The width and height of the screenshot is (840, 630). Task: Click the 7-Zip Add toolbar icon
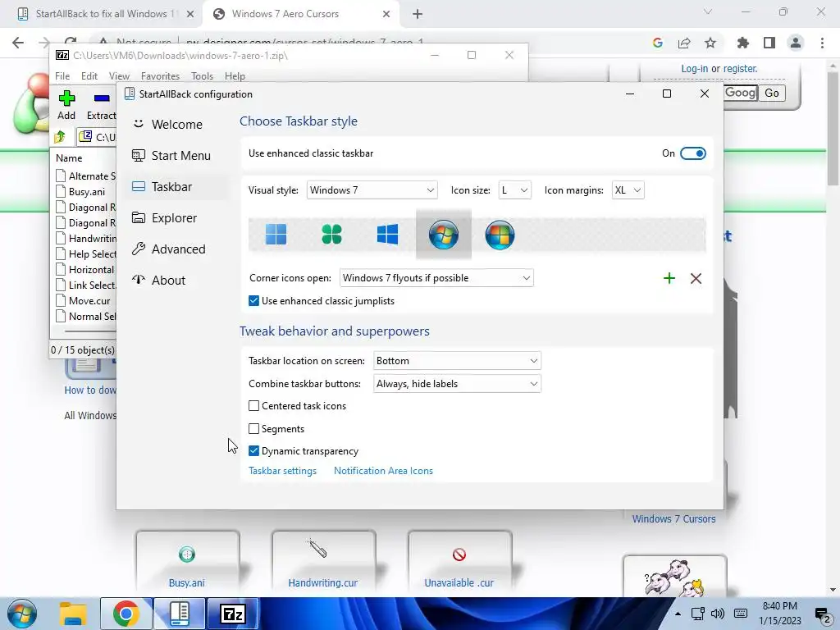coord(66,105)
